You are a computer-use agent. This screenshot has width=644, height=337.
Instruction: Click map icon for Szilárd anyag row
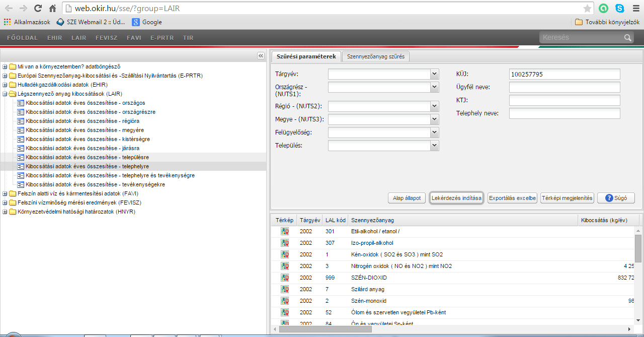click(x=285, y=289)
